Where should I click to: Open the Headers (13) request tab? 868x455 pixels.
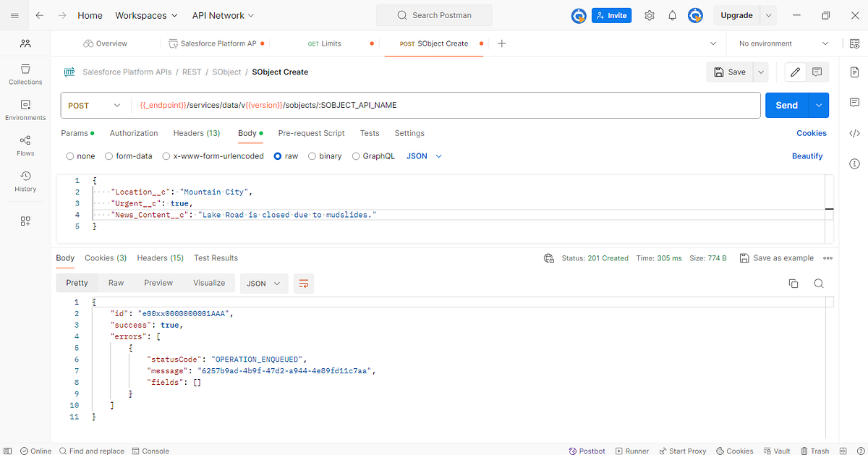pyautogui.click(x=197, y=133)
